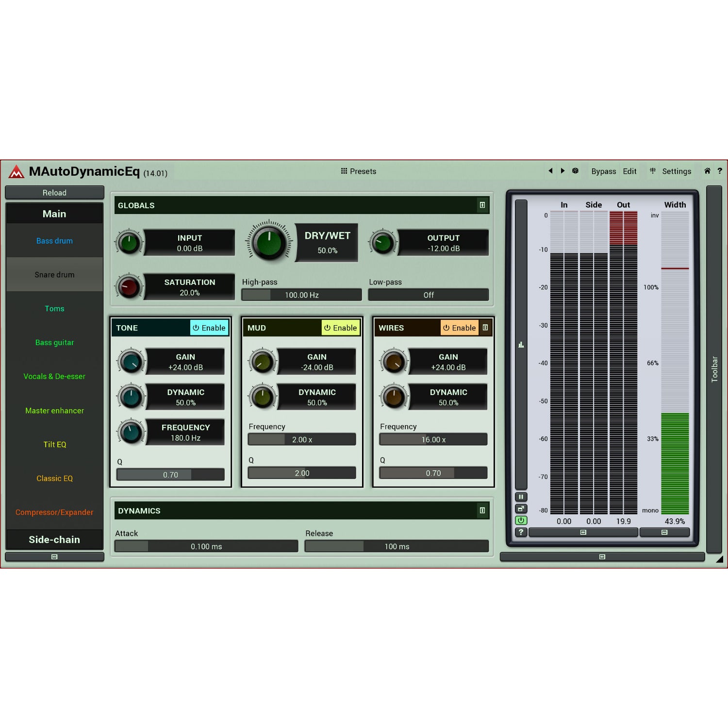
Task: Select the Snare drum device tab
Action: tap(54, 275)
